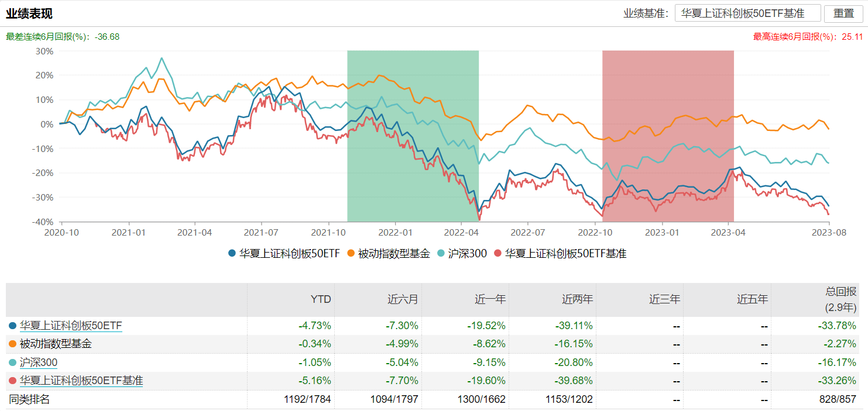Click the teal legend dot for 沪深300
The height and width of the screenshot is (411, 868).
click(x=441, y=254)
